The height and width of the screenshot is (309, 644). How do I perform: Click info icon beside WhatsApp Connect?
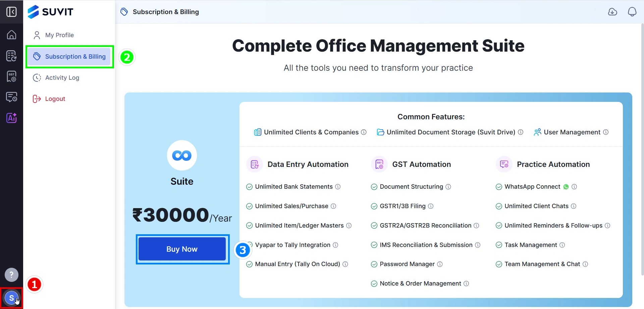(x=574, y=187)
